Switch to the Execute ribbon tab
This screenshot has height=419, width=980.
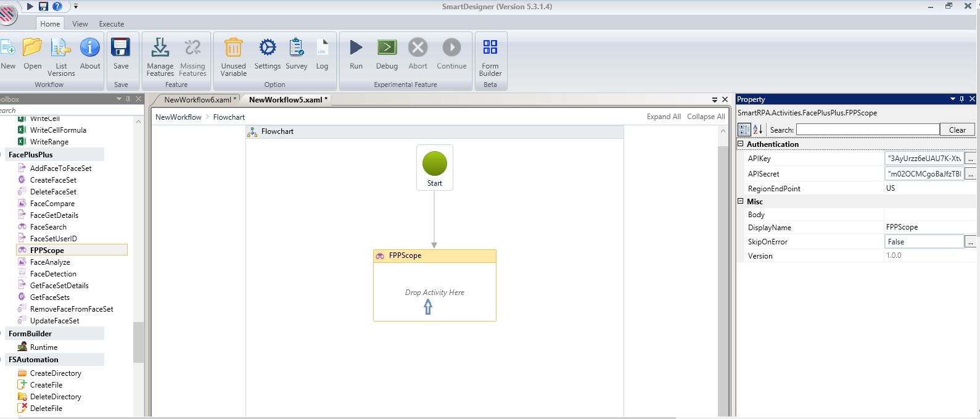coord(112,24)
